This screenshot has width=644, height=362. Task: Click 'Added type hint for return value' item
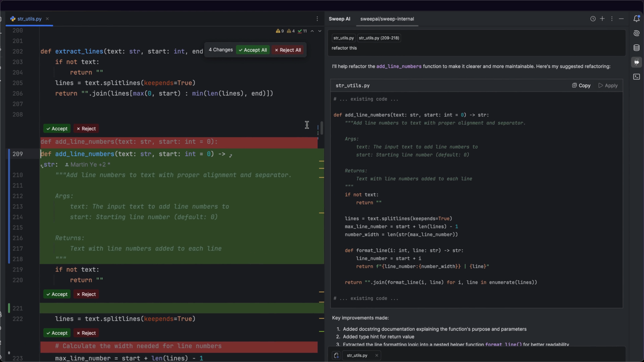(x=378, y=336)
